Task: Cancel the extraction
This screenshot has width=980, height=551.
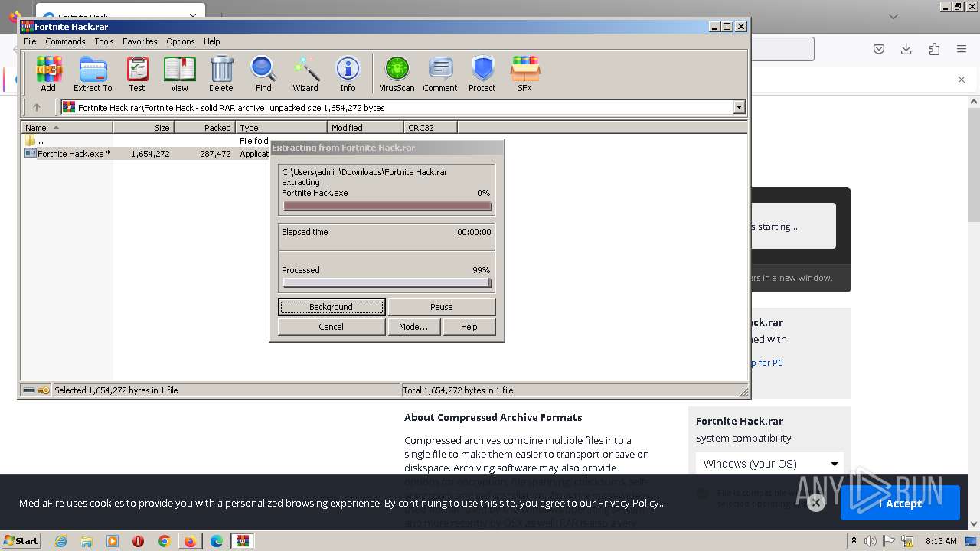Action: [331, 327]
